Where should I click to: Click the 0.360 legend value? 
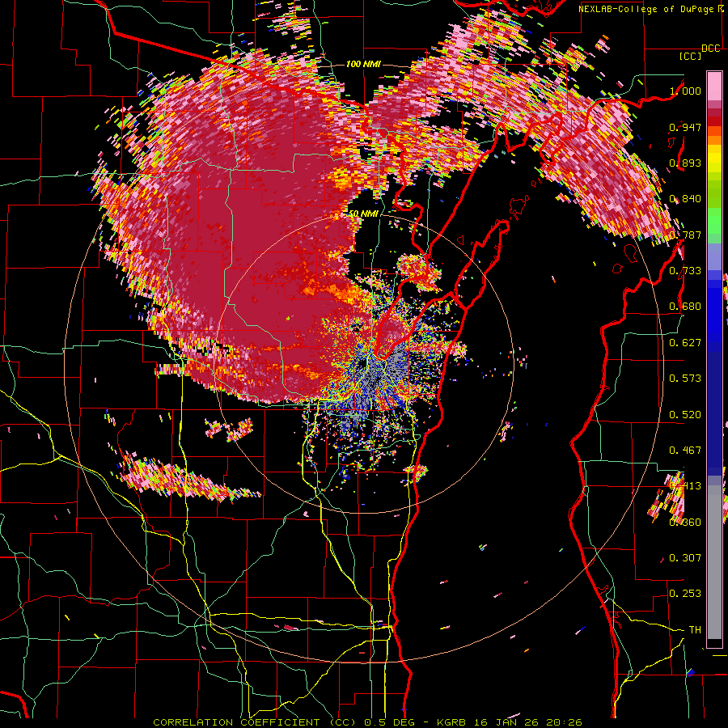click(685, 523)
